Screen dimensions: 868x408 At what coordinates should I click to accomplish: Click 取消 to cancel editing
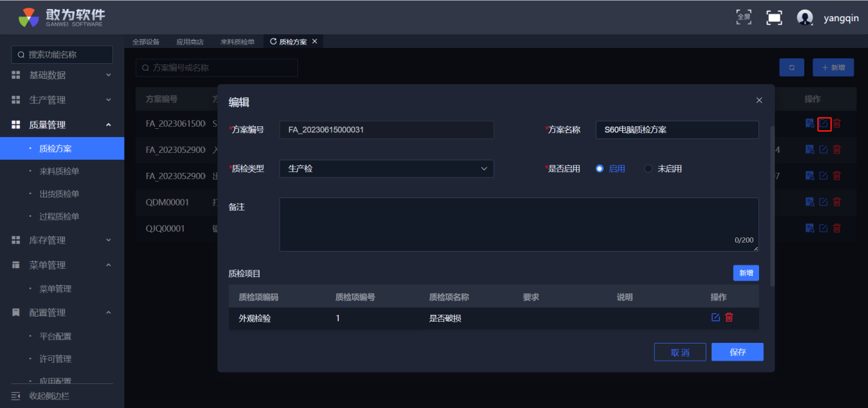(680, 352)
